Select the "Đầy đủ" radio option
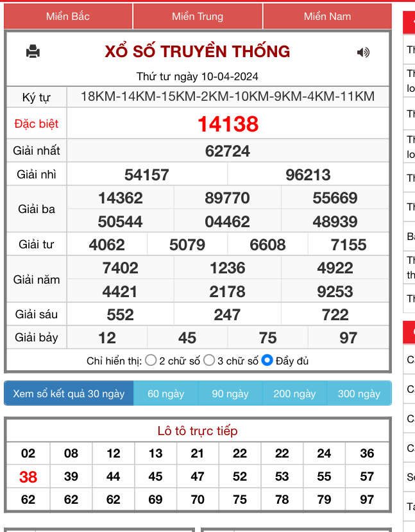This screenshot has height=532, width=415. [267, 360]
